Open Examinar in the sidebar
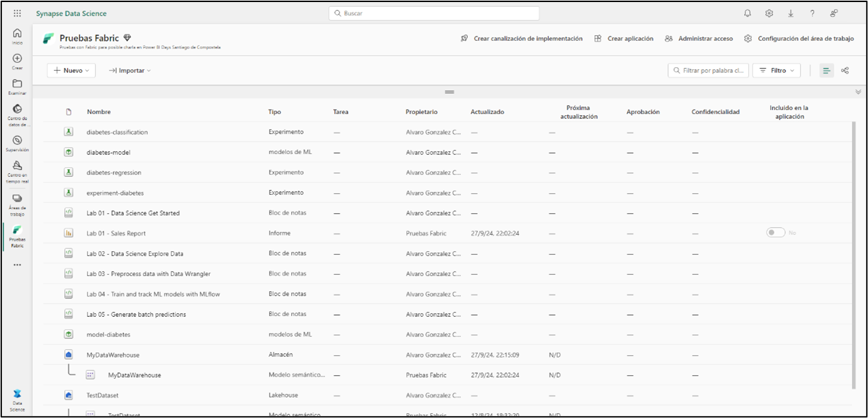 coord(17,87)
